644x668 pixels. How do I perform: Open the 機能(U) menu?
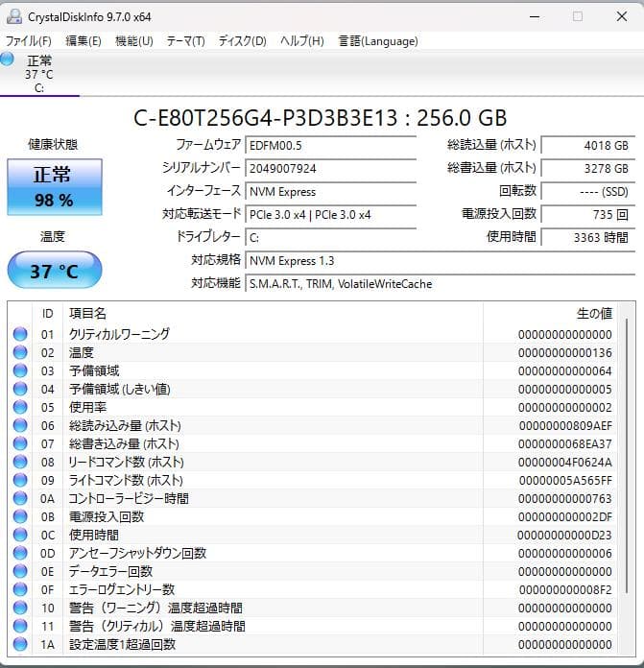(134, 41)
